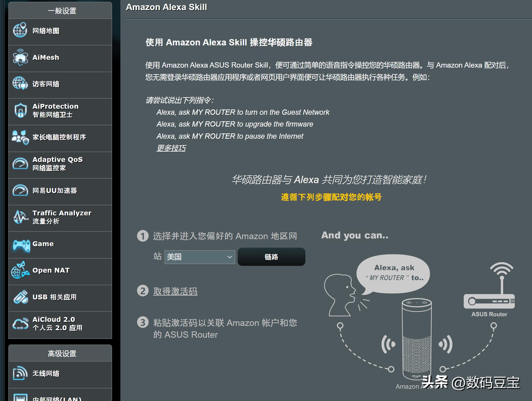The image size is (532, 401).
Task: Open 访客网络 guest network settings
Action: click(x=46, y=84)
